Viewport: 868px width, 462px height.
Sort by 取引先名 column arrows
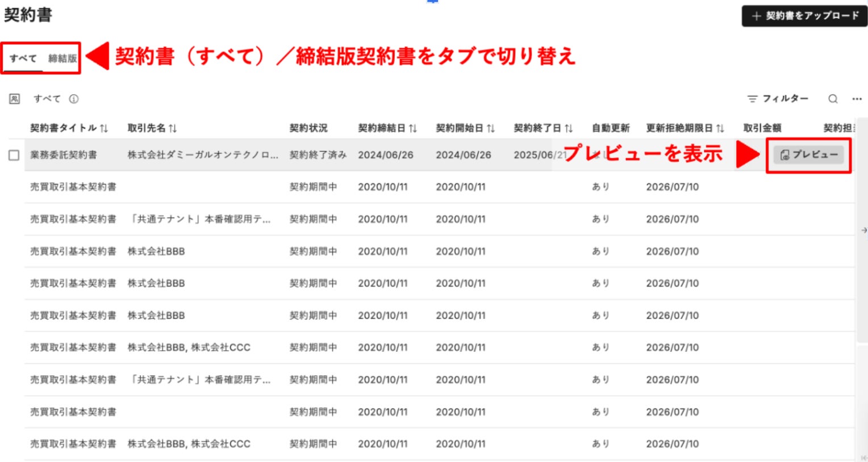(x=173, y=128)
